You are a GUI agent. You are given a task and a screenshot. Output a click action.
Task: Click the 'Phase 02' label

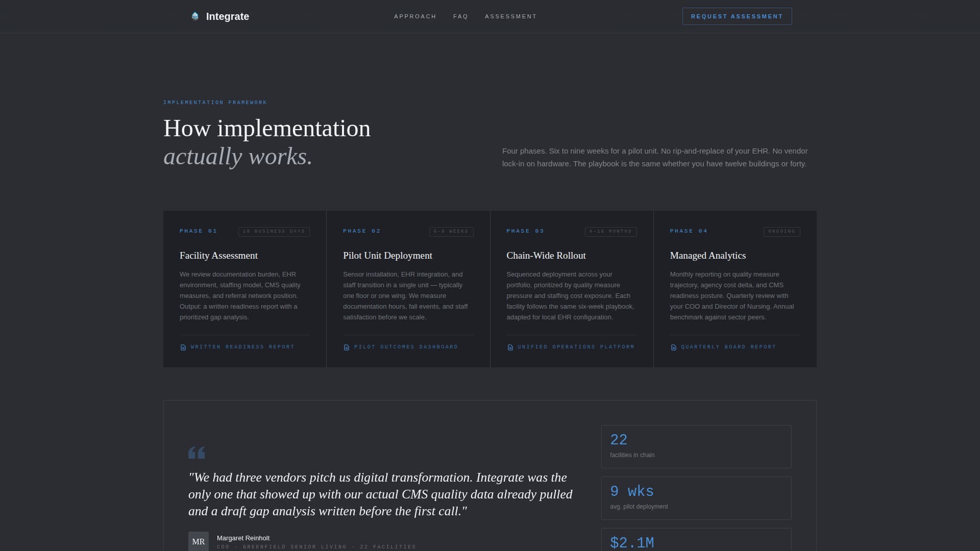[x=362, y=231]
